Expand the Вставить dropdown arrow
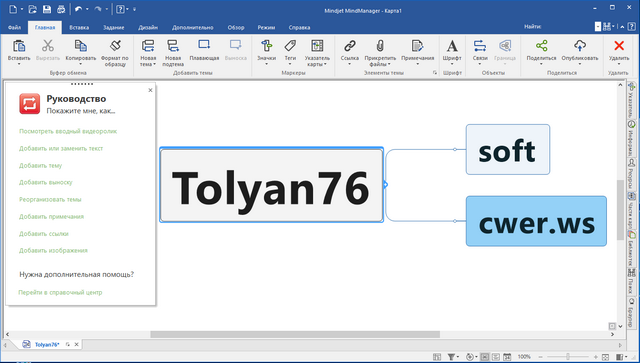This screenshot has height=363, width=640. click(x=19, y=65)
